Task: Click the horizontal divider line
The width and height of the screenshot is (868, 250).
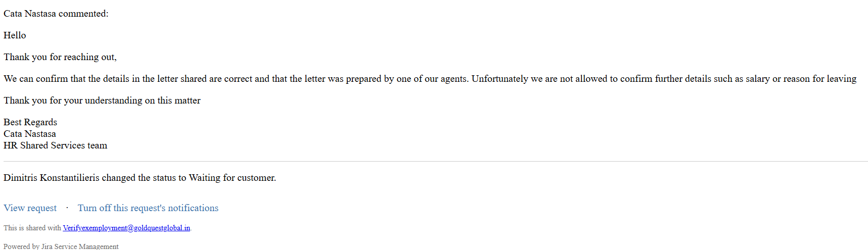Action: [x=435, y=162]
